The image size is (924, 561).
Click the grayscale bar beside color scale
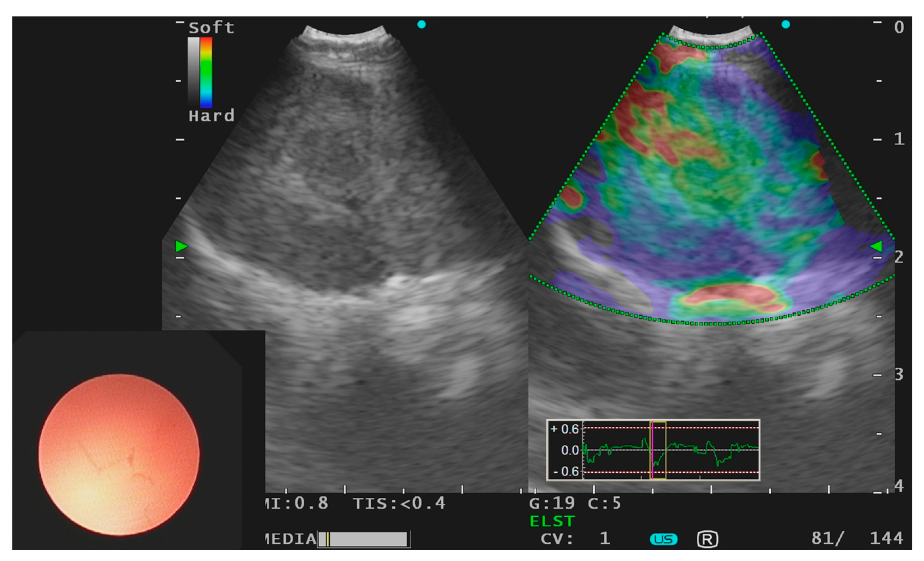[194, 72]
